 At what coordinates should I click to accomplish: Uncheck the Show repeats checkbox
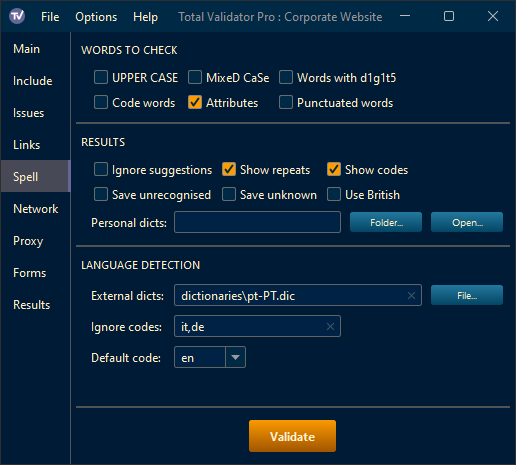229,169
